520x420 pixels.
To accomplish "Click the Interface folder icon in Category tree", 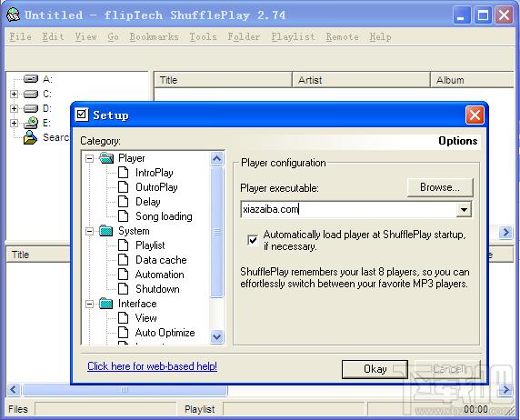I will pyautogui.click(x=106, y=304).
